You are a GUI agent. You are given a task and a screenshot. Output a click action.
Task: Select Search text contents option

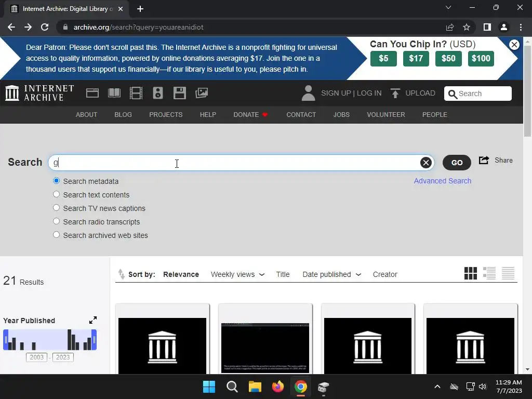pos(56,194)
